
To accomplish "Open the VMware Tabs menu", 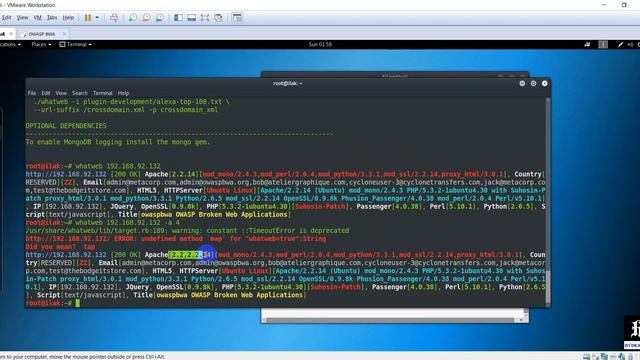I will [52, 18].
